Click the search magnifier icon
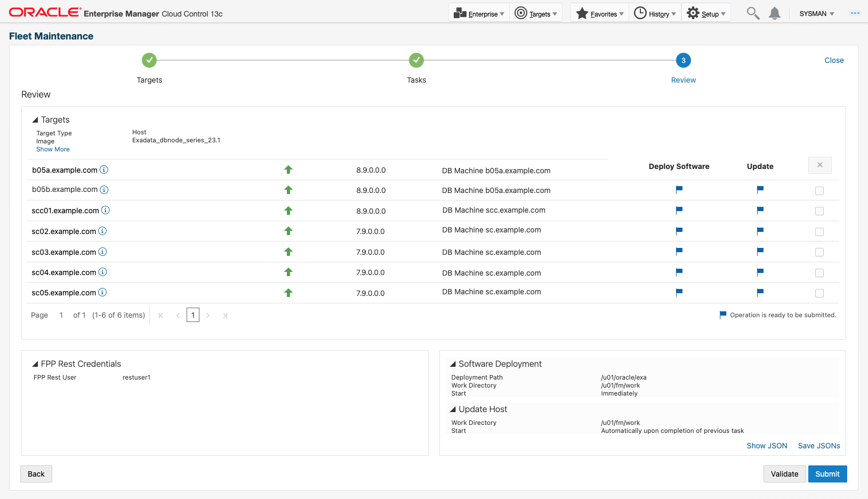 point(753,13)
